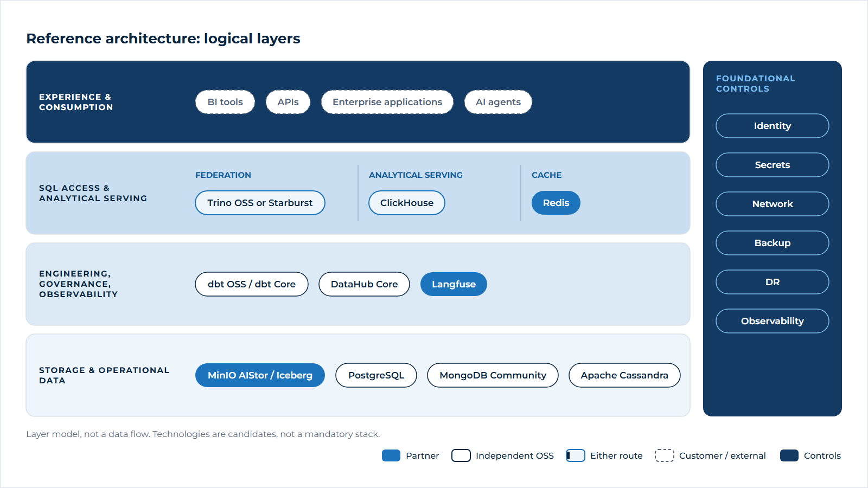Click the BI tools pill
Image resolution: width=868 pixels, height=488 pixels.
click(225, 102)
